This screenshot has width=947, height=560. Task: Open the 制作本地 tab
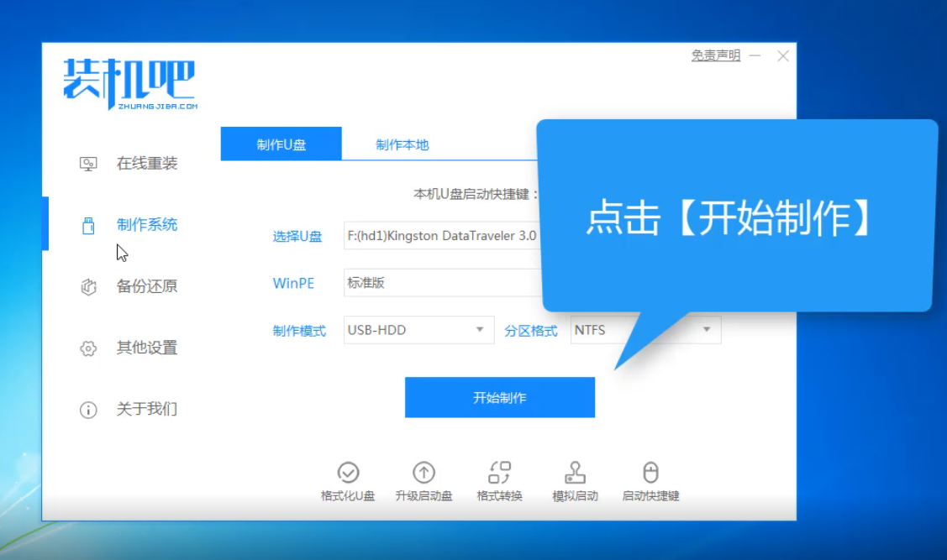(x=401, y=143)
